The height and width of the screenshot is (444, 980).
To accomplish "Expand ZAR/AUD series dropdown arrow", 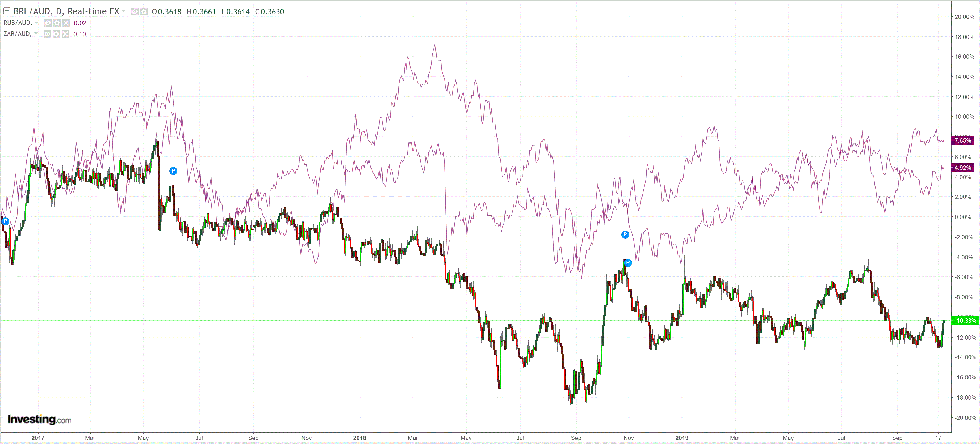I will 36,34.
